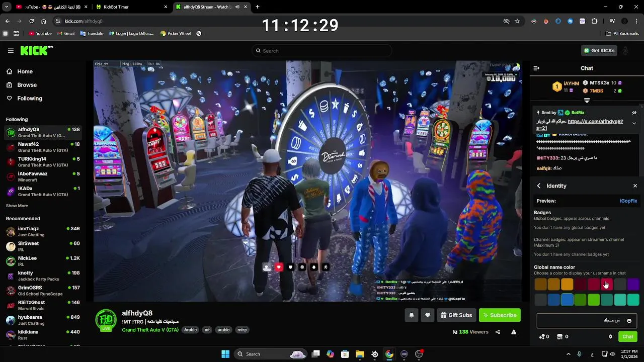Open GrimOSRS recommended channel
This screenshot has width=644, height=362.
click(x=43, y=291)
